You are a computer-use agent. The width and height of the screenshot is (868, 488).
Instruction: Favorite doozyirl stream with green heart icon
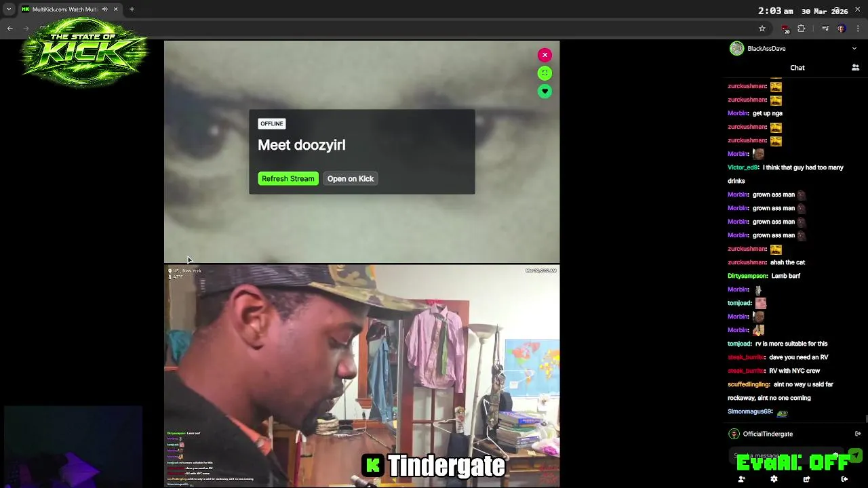click(545, 91)
